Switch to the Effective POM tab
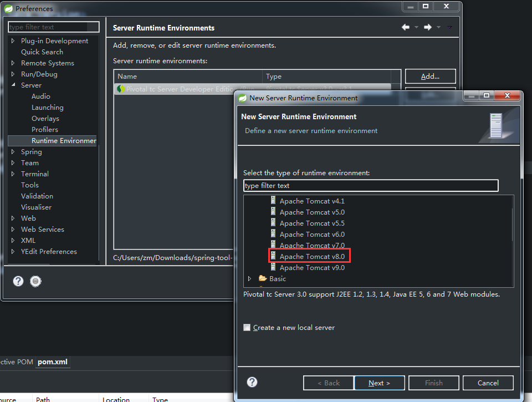 (x=17, y=362)
